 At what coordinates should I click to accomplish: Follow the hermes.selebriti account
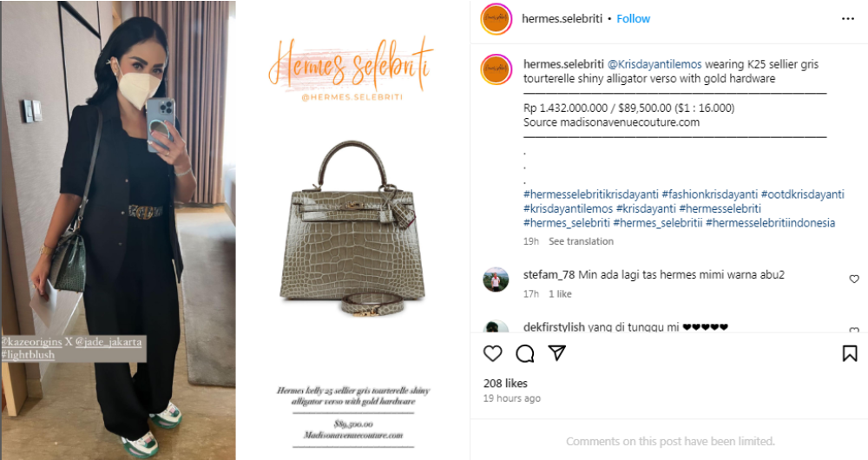(634, 19)
